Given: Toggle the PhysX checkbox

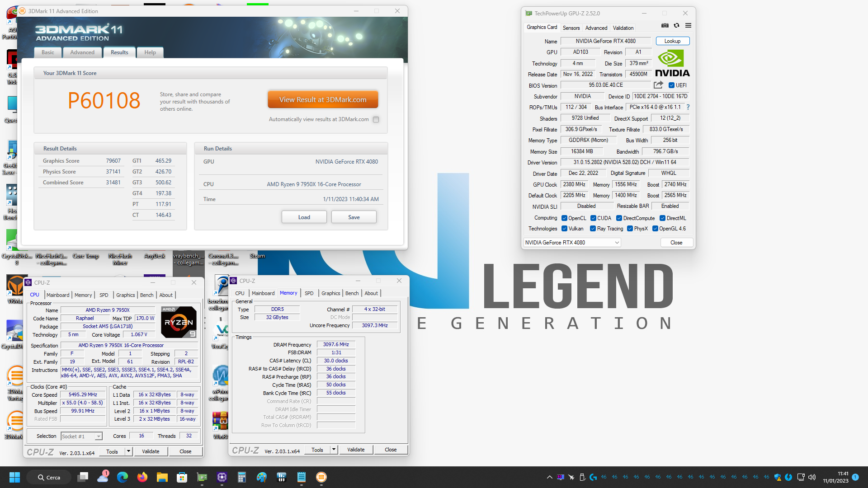Looking at the screenshot, I should coord(630,229).
